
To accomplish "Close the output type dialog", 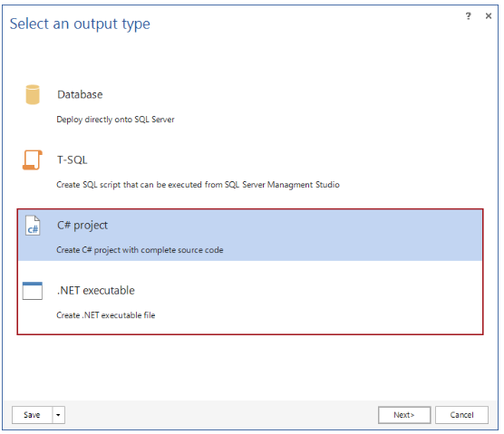I will (x=489, y=15).
